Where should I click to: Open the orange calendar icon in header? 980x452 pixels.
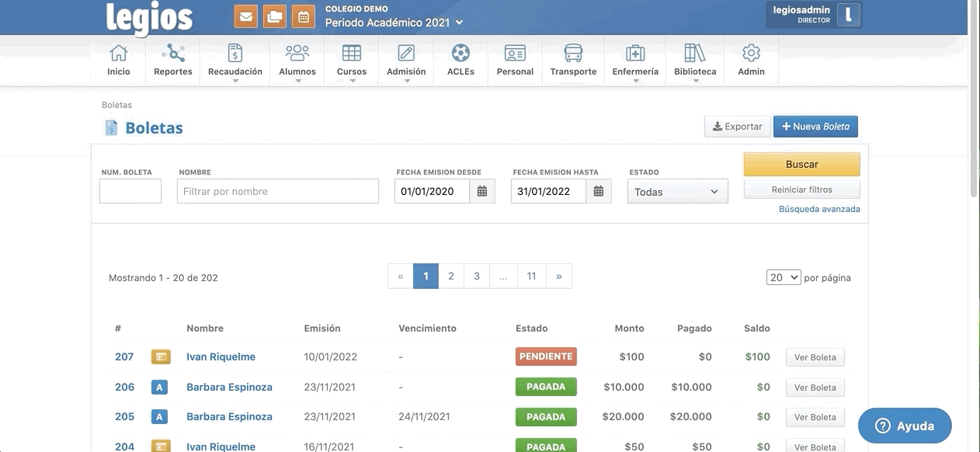coord(304,16)
